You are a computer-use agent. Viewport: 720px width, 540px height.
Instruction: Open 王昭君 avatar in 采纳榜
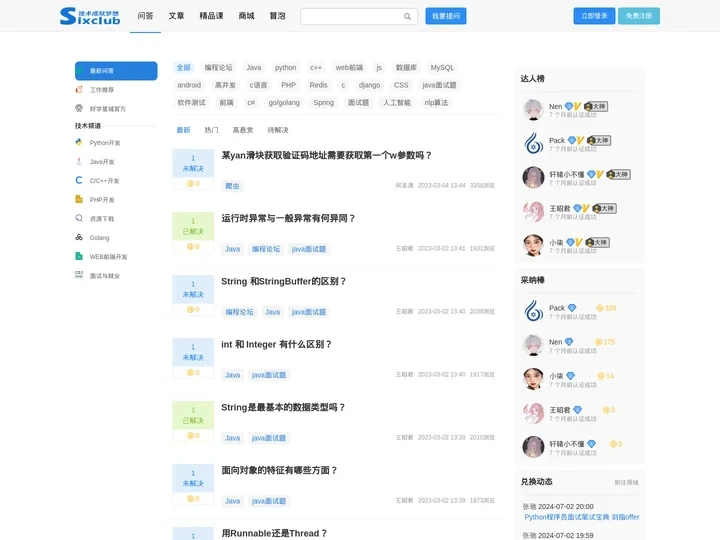pos(533,413)
